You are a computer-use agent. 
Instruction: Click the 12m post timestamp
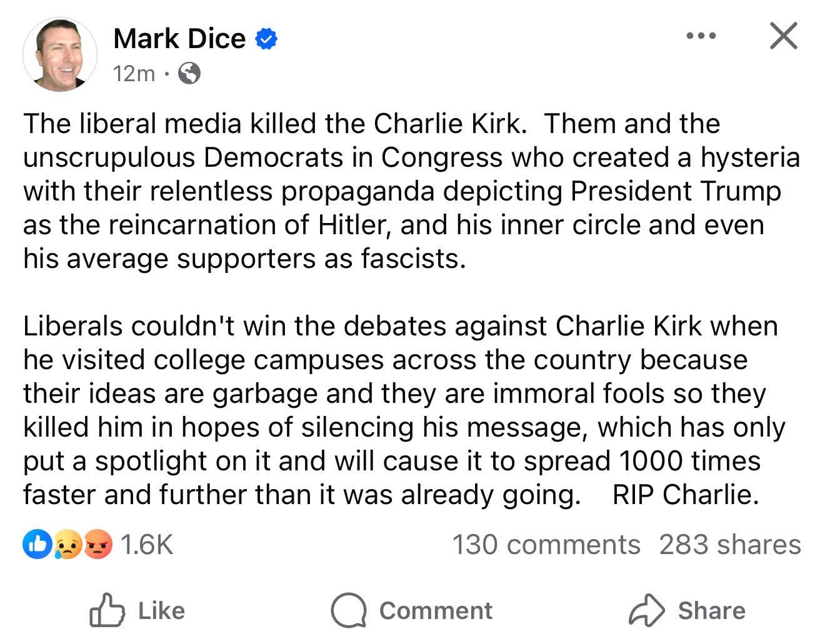tap(134, 74)
